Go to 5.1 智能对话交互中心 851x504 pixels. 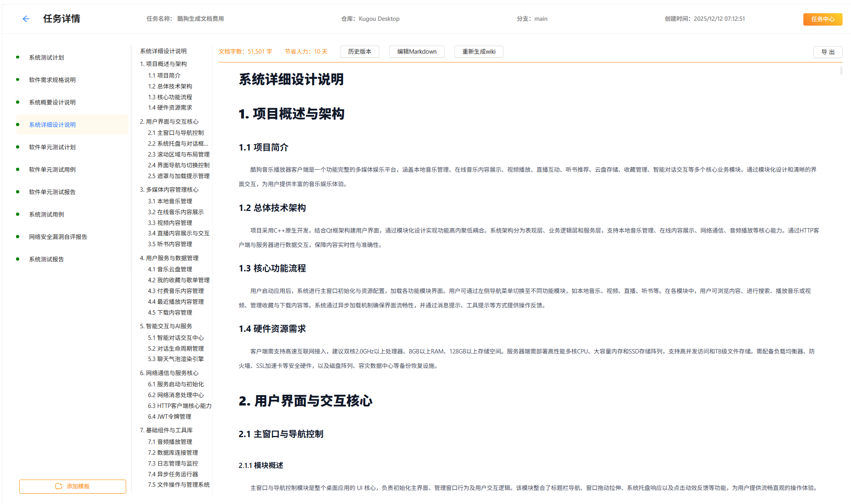tap(175, 337)
